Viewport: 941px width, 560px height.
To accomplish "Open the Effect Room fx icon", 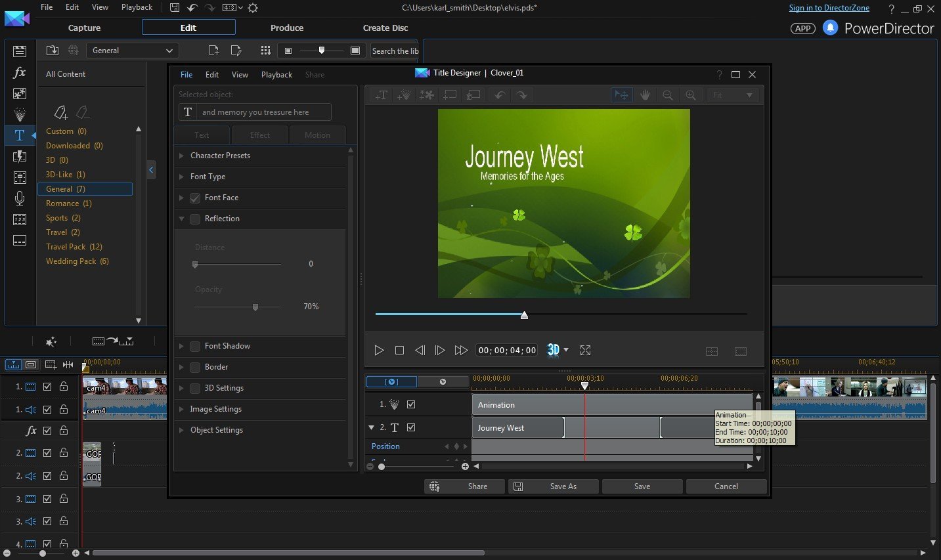I will pos(20,73).
